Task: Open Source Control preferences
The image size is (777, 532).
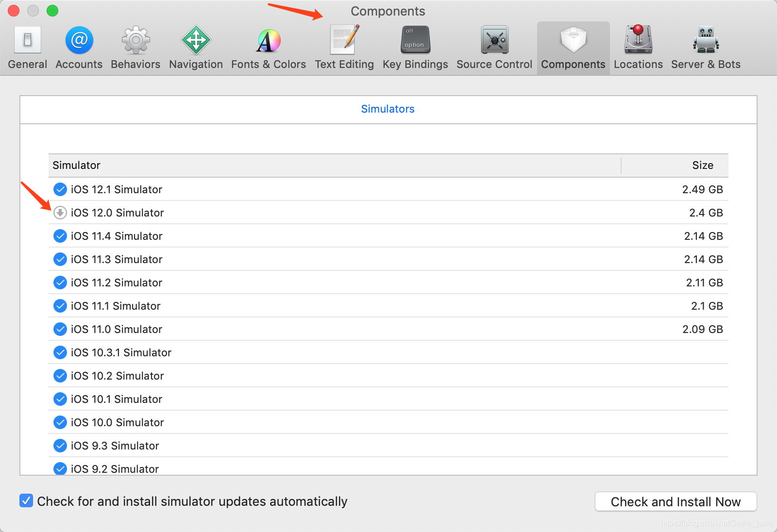Action: click(494, 48)
